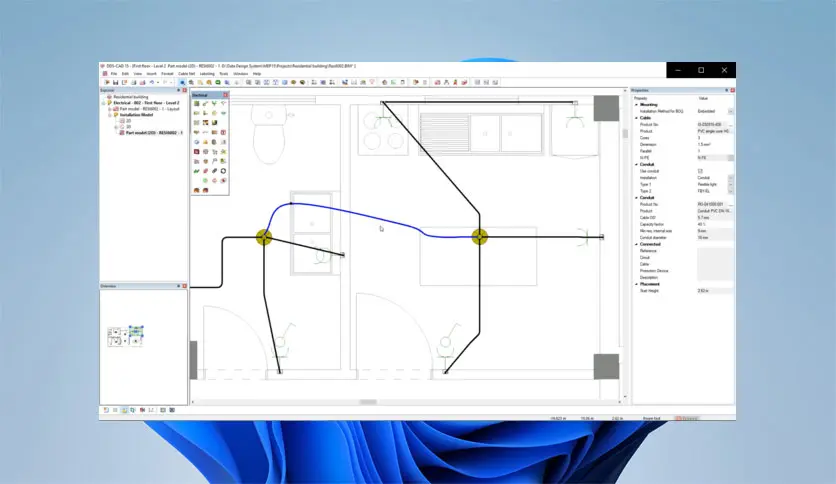836x484 pixels.
Task: Click the Overview panel floor plan thumbnail
Action: (126, 336)
